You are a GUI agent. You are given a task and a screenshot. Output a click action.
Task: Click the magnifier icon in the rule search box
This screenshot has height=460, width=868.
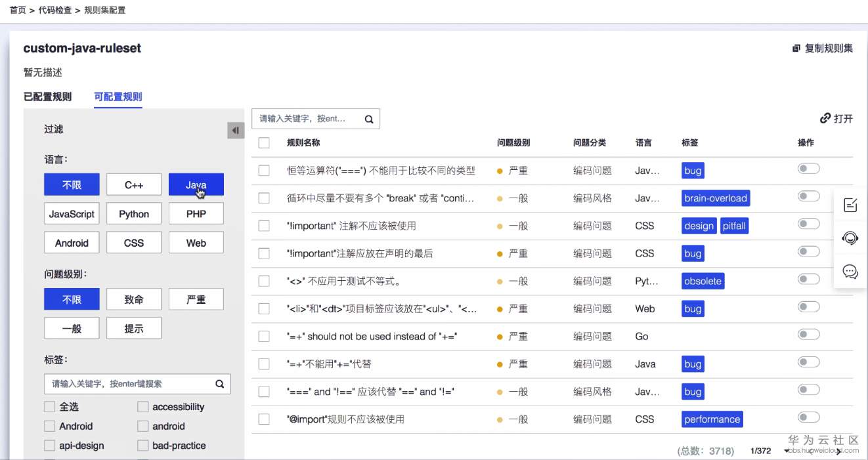[x=369, y=119]
